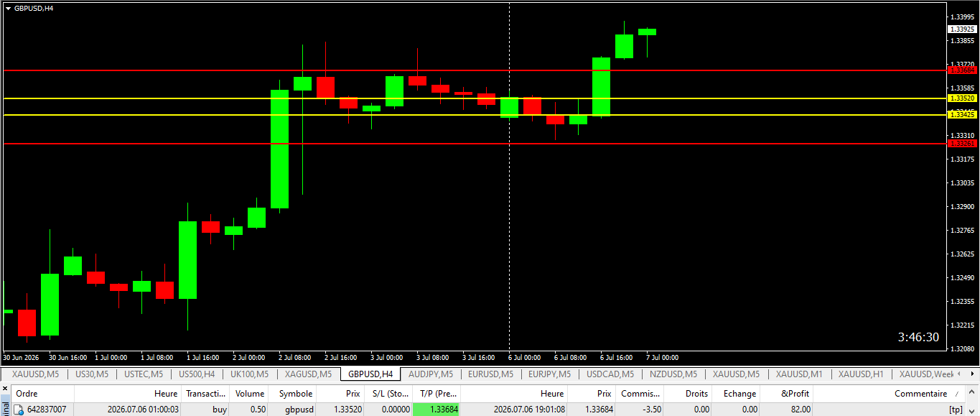Click the Commentaire column sort indicator
Screen dimensions: 980x416
point(956,394)
